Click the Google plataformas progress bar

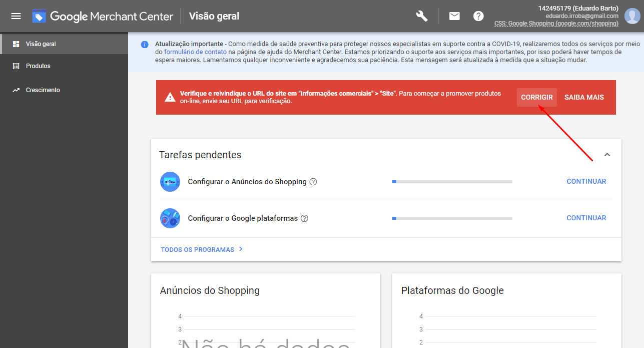452,218
